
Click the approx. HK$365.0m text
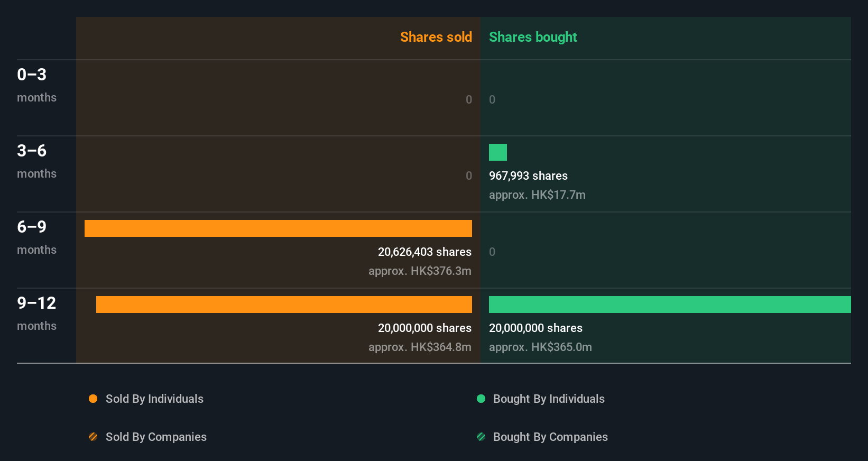click(x=540, y=347)
